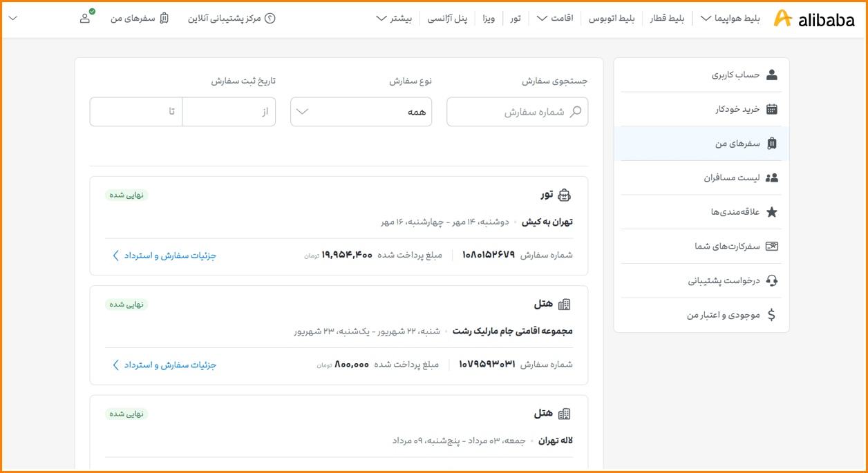
Task: Expand the بلیط هواپیما menu
Action: 730,19
